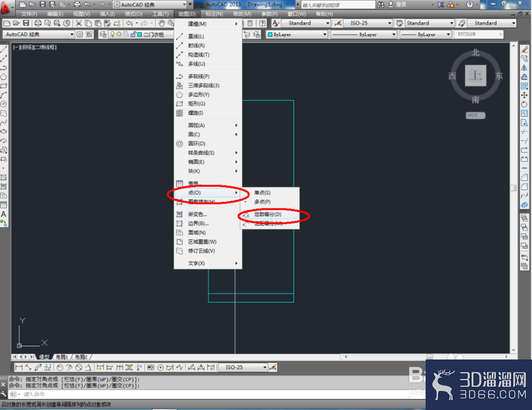Viewport: 532px width, 410px height.
Task: Select the Line tool in left Draw toolbar
Action: pyautogui.click(x=4, y=49)
